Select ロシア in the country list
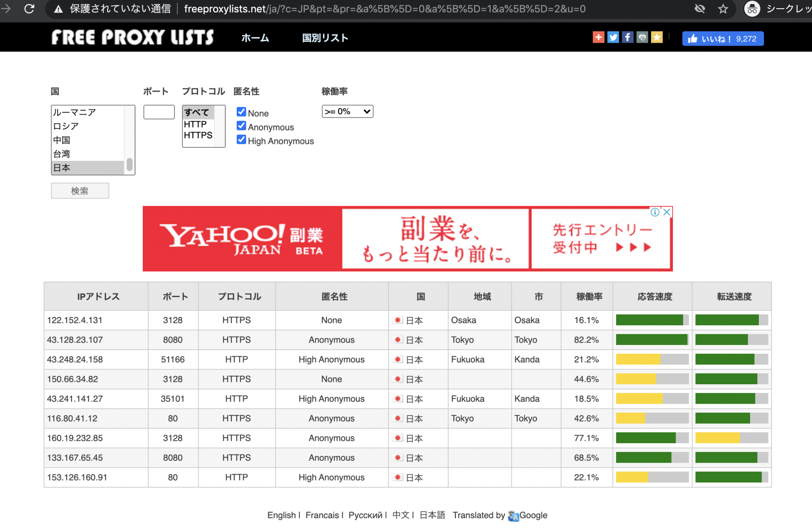 [x=88, y=126]
